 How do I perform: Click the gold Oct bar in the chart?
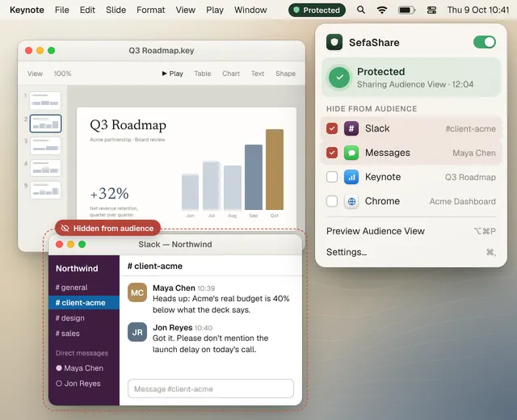pos(275,170)
